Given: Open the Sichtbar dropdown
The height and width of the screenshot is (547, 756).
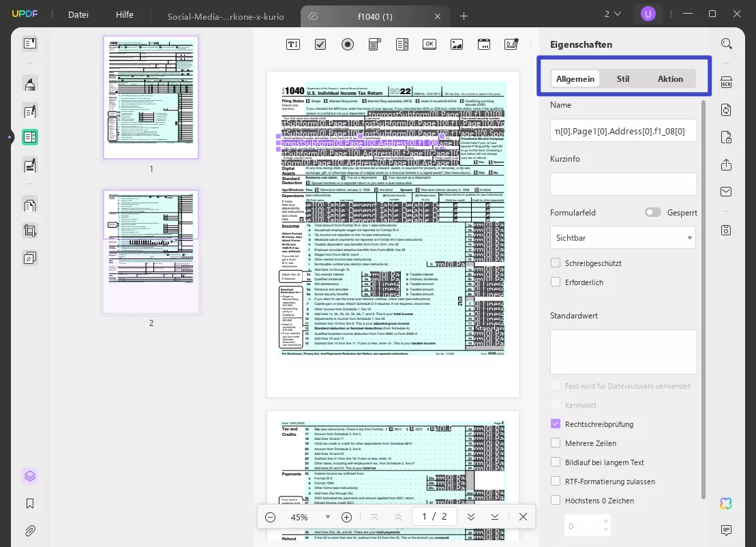Looking at the screenshot, I should coord(623,237).
